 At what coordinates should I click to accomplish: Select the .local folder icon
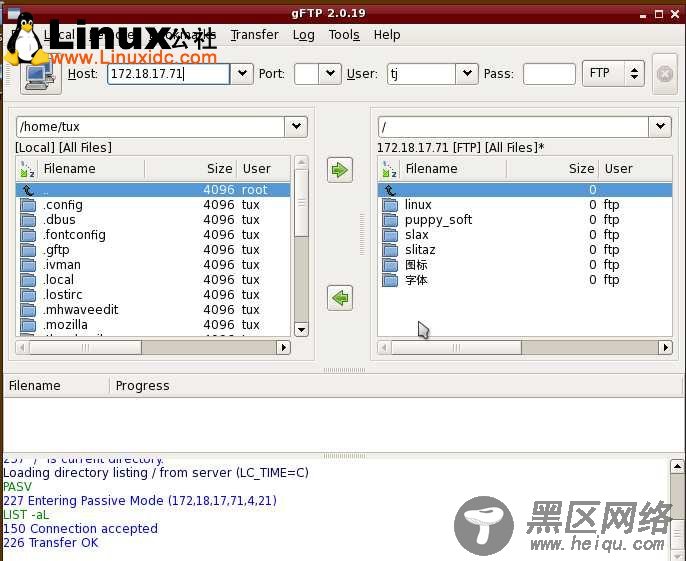[x=28, y=280]
